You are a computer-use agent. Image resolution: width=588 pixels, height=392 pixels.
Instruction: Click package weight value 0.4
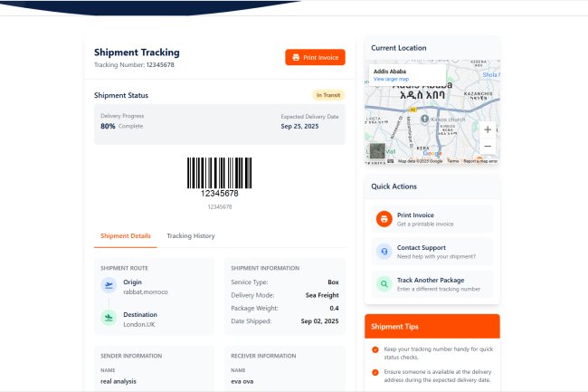point(334,308)
